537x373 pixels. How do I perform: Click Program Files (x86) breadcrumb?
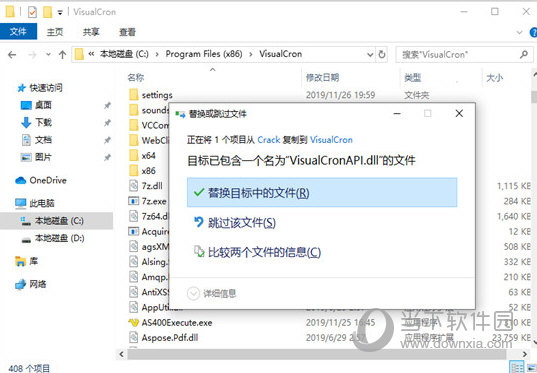coord(204,54)
